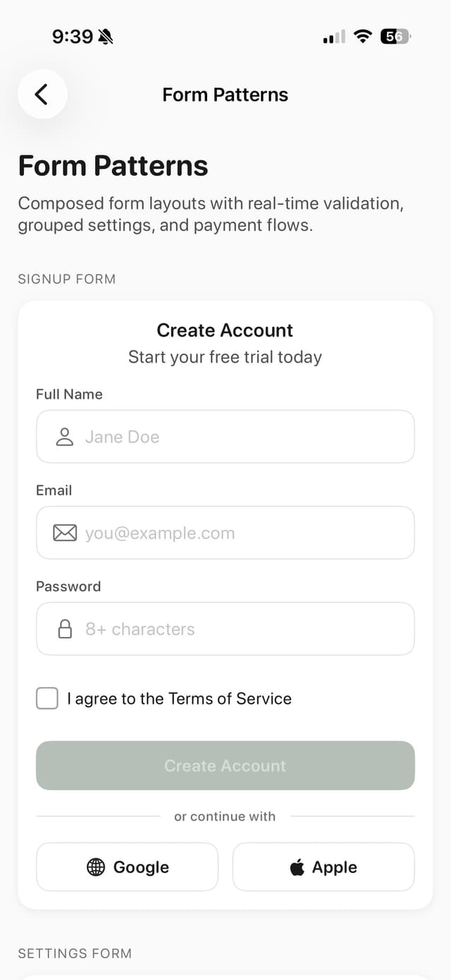
Task: Tap the 'I agree to the Terms of Service' label
Action: pyautogui.click(x=179, y=699)
